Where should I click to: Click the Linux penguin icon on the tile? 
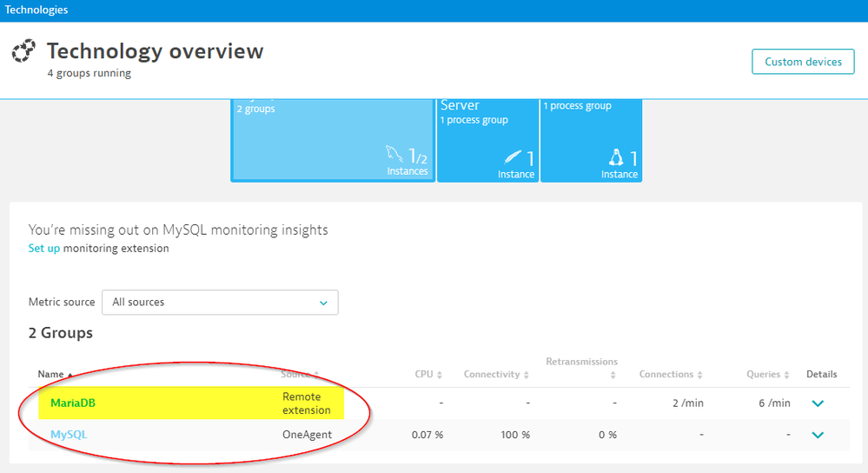click(616, 157)
